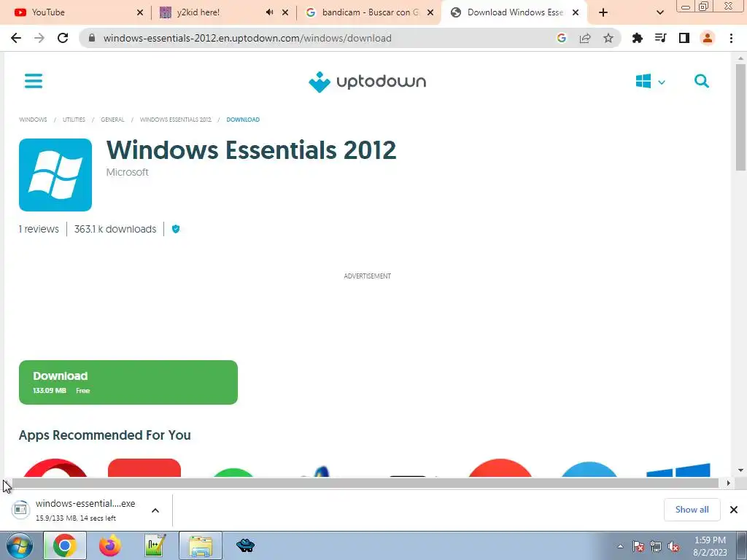Mute the y2kid here! tab audio
The width and height of the screenshot is (747, 560).
270,12
